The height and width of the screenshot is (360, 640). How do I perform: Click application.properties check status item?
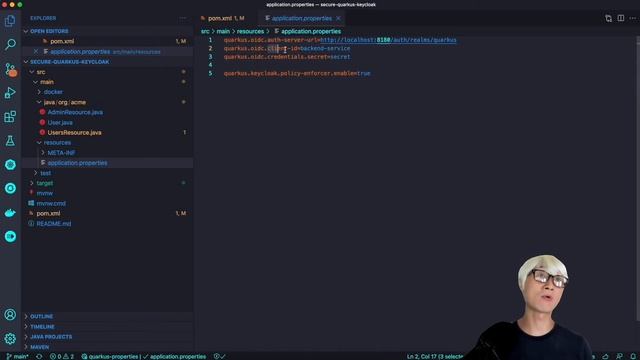pos(175,356)
